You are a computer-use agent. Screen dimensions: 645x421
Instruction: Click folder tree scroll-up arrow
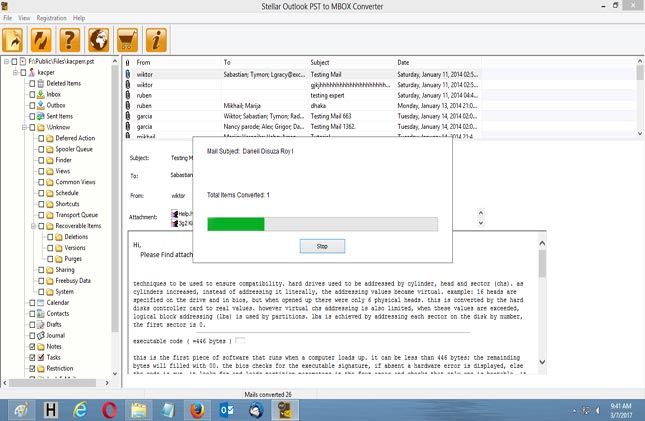(x=115, y=61)
